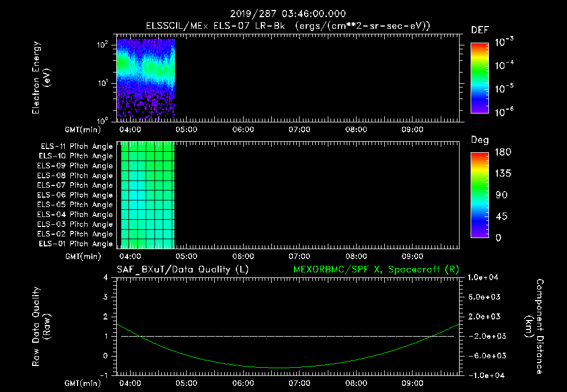Click the 6.0e+03 right axis value
567x392 pixels.
484,297
